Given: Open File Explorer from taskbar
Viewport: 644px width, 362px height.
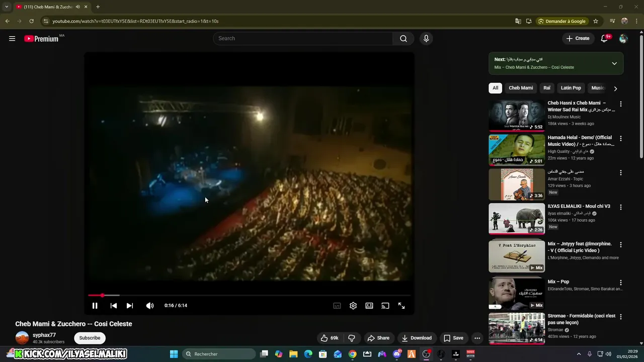Looking at the screenshot, I should (x=293, y=354).
